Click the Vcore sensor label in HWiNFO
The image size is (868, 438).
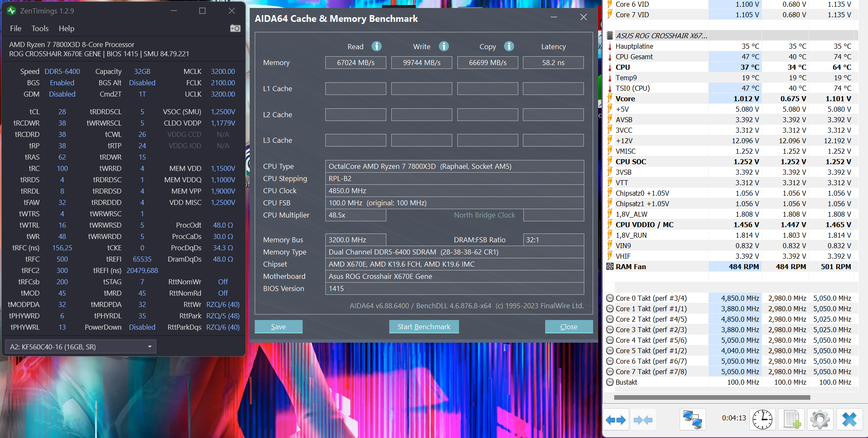coord(625,99)
